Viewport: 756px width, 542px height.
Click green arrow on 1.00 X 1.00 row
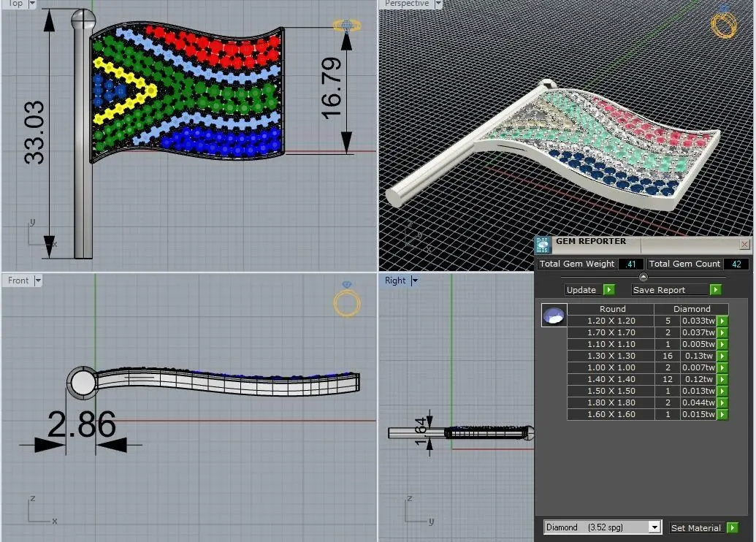pyautogui.click(x=722, y=367)
